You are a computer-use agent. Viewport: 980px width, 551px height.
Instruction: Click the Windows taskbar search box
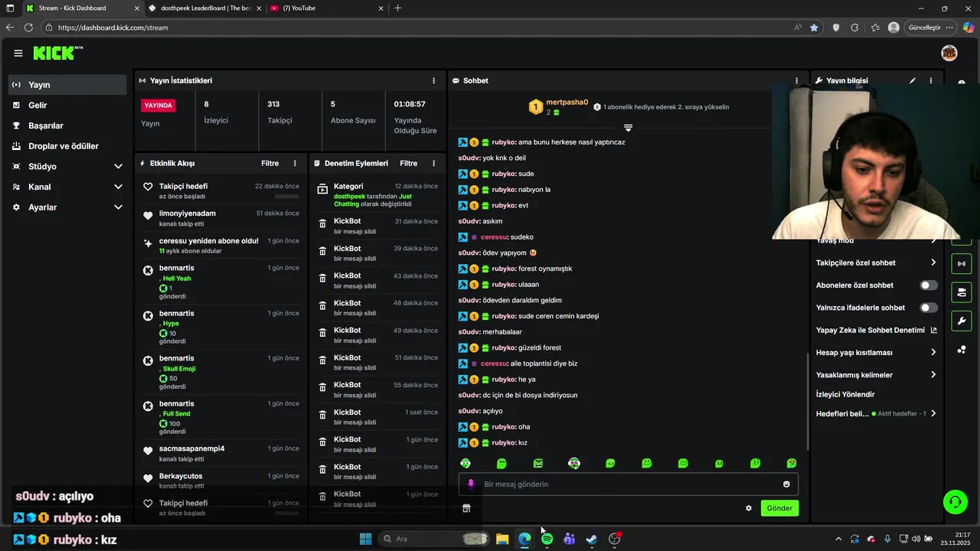coord(433,539)
